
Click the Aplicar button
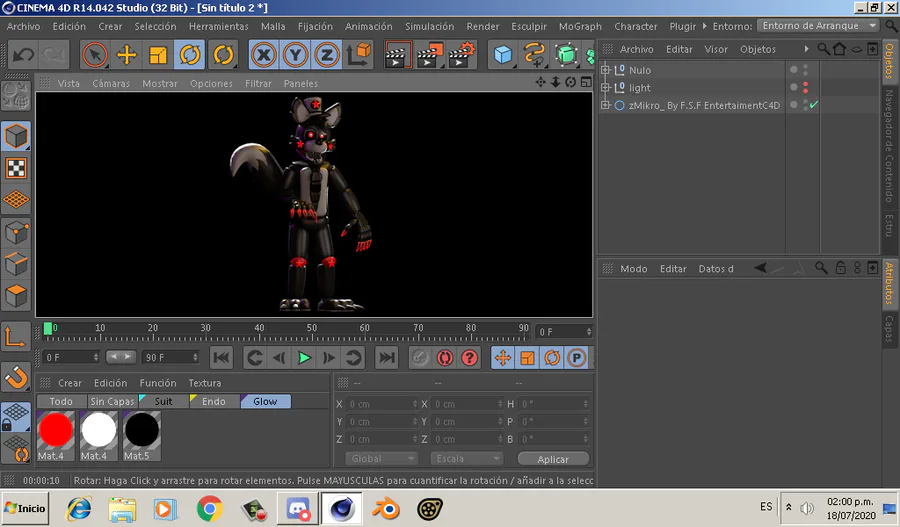click(553, 459)
